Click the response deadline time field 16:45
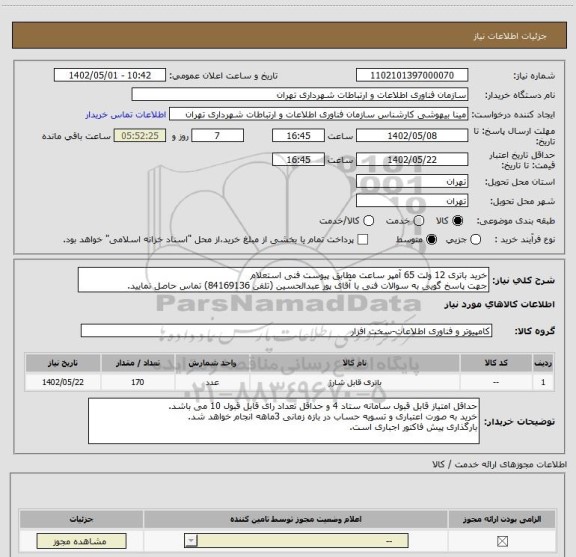Viewport: 576px width, 557px height. pos(298,136)
